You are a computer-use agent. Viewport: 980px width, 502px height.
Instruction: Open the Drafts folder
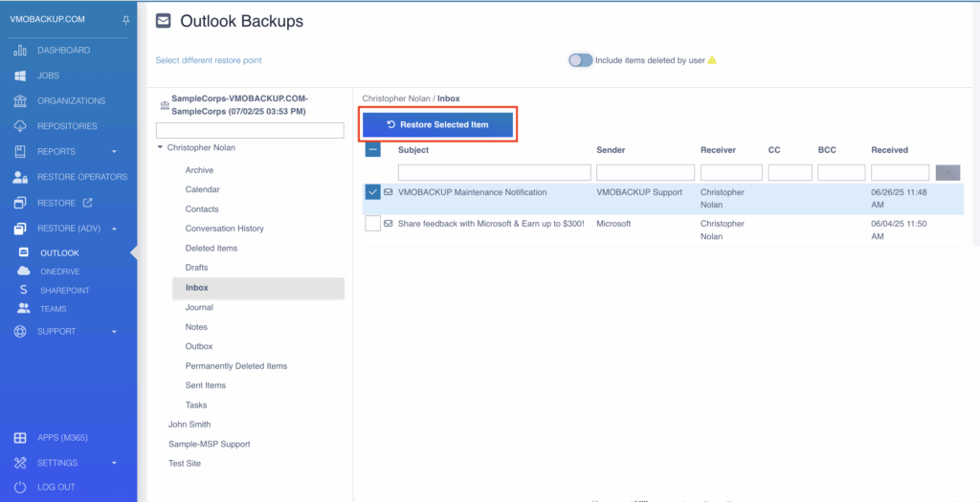[197, 267]
